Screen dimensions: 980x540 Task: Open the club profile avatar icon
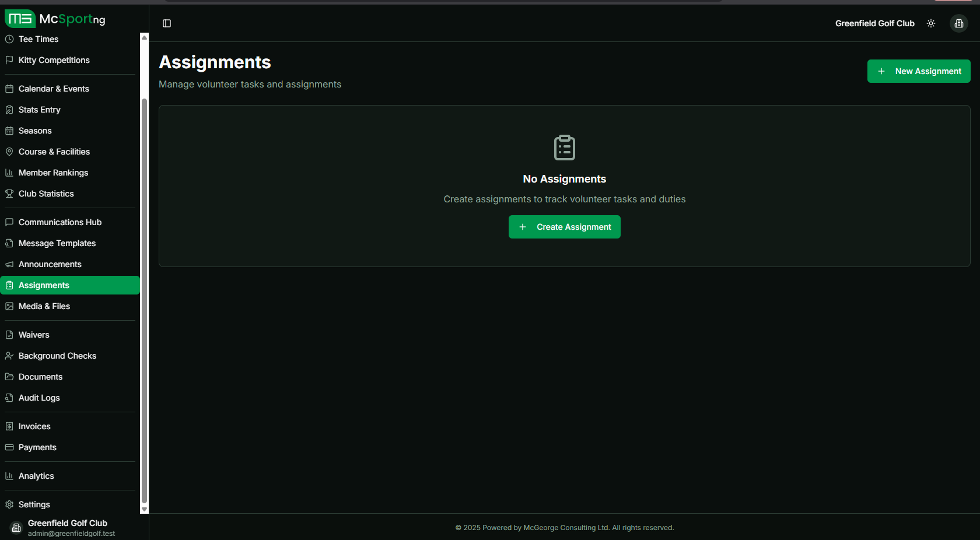coord(958,23)
